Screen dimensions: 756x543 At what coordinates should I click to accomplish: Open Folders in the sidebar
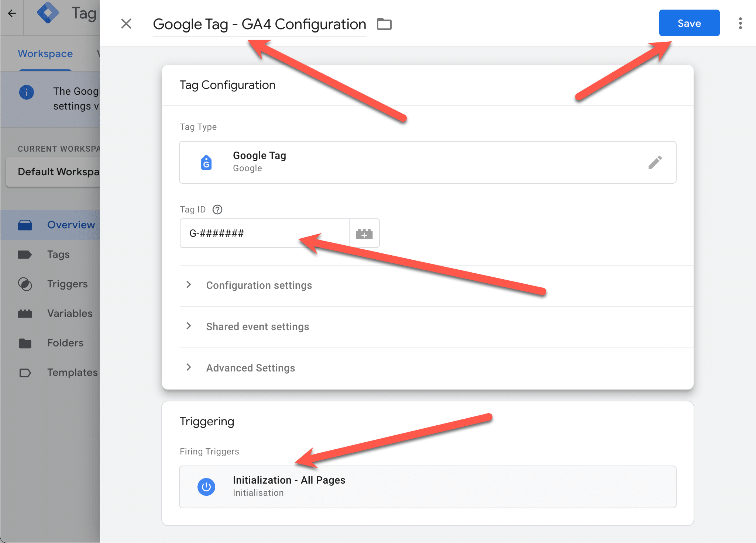point(50,343)
